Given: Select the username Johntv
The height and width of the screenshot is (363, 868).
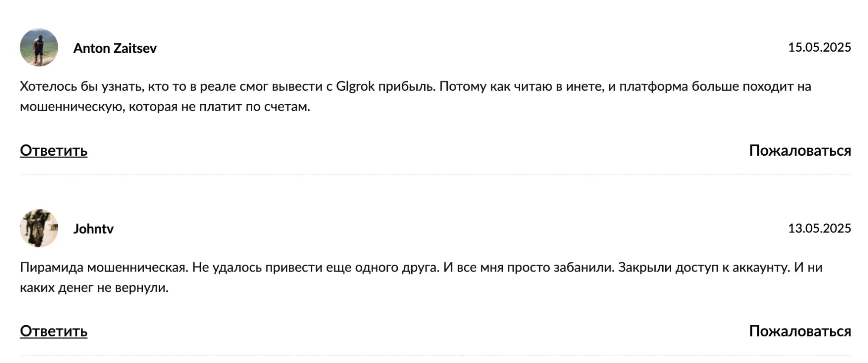Looking at the screenshot, I should pyautogui.click(x=92, y=229).
